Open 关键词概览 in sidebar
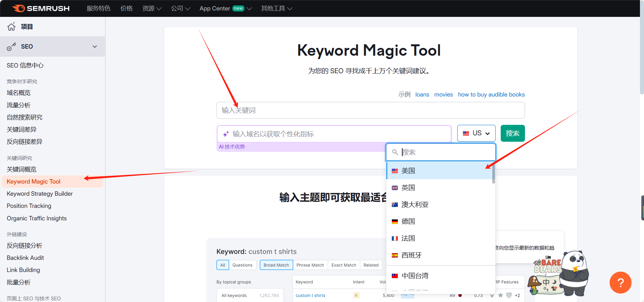Image resolution: width=644 pixels, height=302 pixels. click(x=22, y=169)
